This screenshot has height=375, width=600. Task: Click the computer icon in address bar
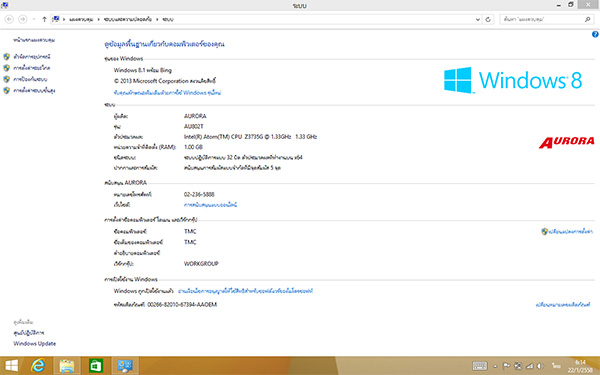click(56, 19)
